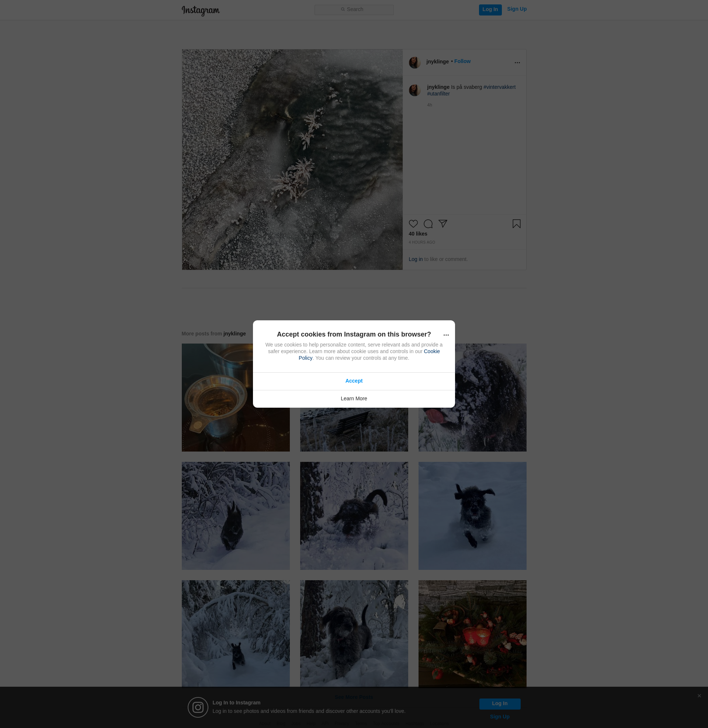Open the red candle wreath thumbnail
Image resolution: width=708 pixels, height=728 pixels.
[x=472, y=634]
